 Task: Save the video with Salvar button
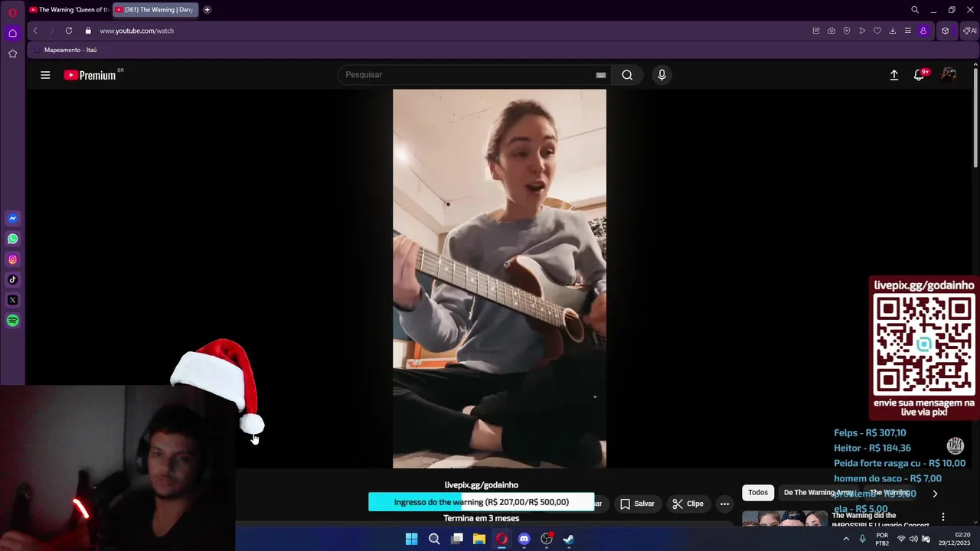click(637, 504)
